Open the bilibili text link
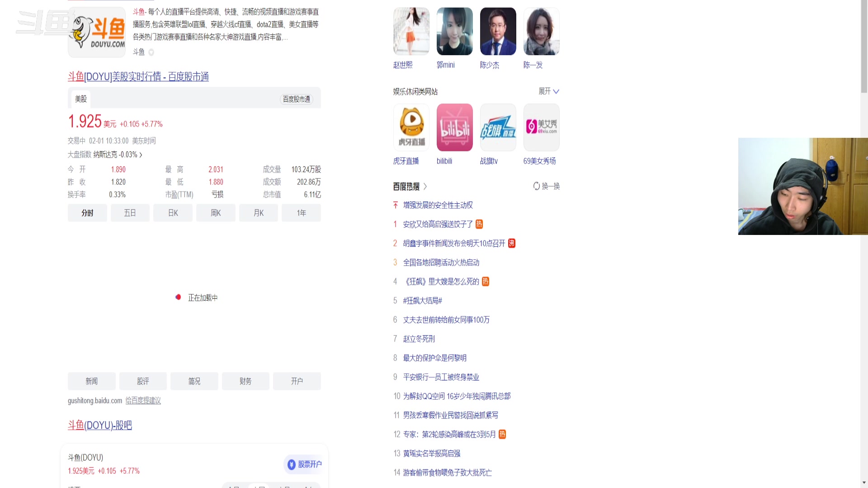This screenshot has height=488, width=868. pyautogui.click(x=444, y=161)
